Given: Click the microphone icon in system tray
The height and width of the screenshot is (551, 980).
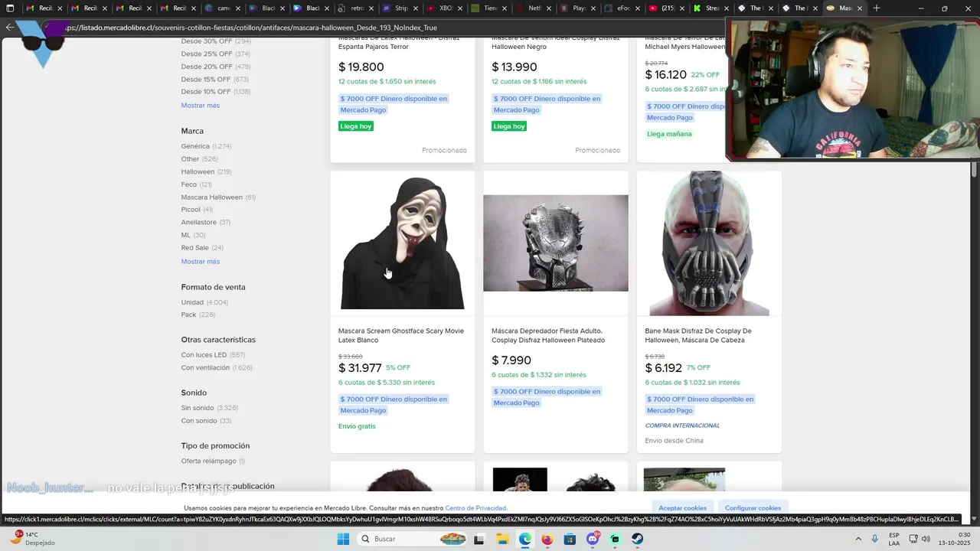Looking at the screenshot, I should [x=874, y=539].
